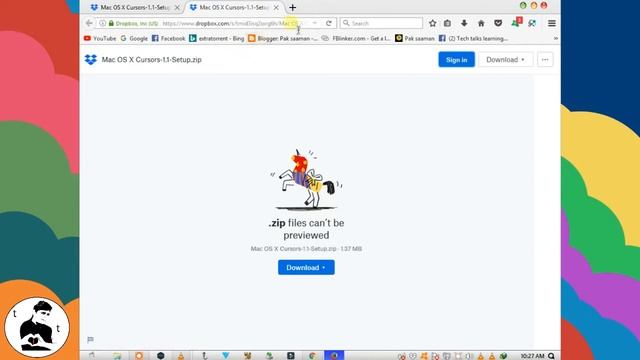
Task: Click the Mac OS X Cursors-1.1-Setup.zip header title
Action: [151, 60]
